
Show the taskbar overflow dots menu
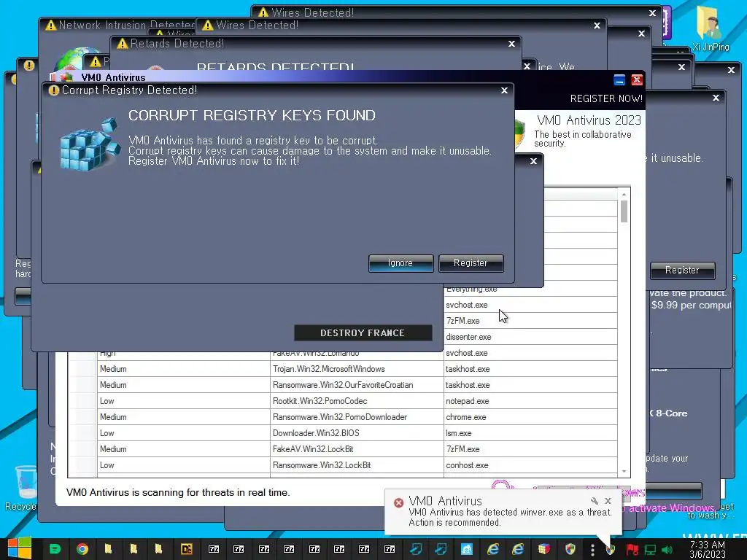pyautogui.click(x=592, y=550)
